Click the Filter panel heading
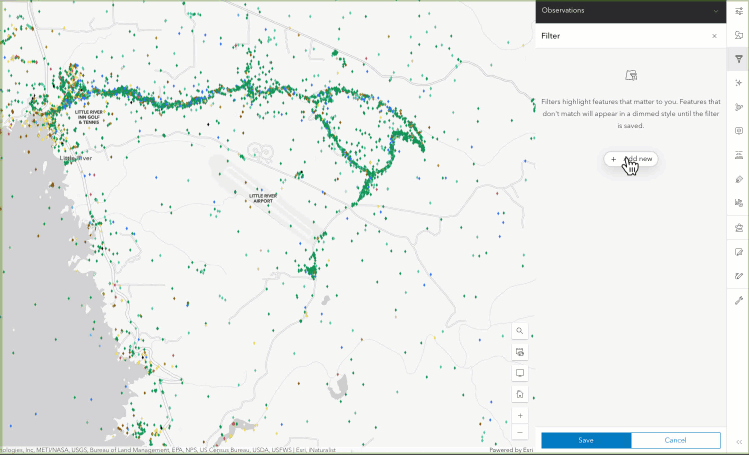This screenshot has width=749, height=455. tap(550, 36)
